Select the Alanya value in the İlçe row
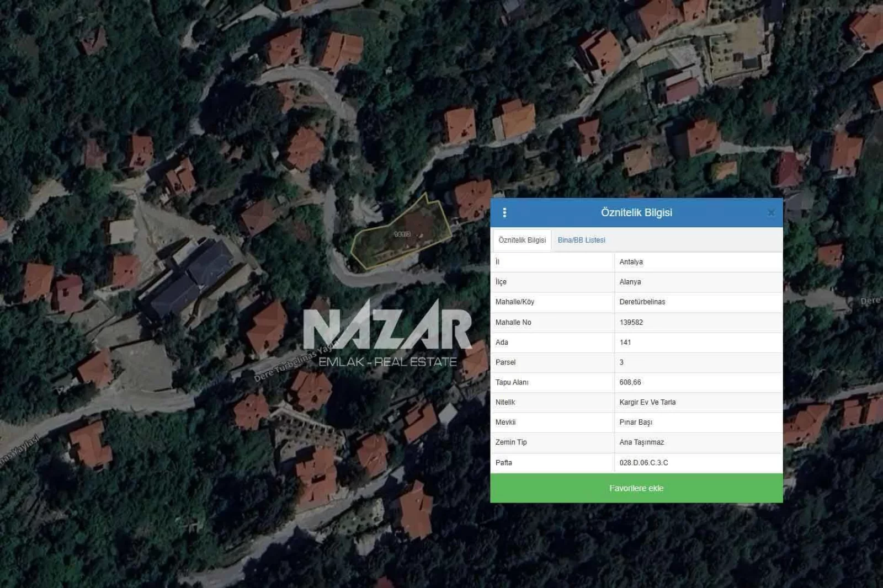 click(x=630, y=282)
